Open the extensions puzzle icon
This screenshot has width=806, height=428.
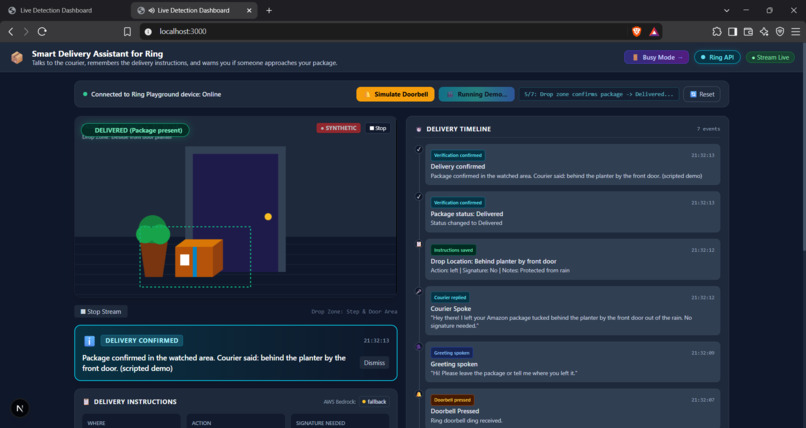click(x=717, y=32)
